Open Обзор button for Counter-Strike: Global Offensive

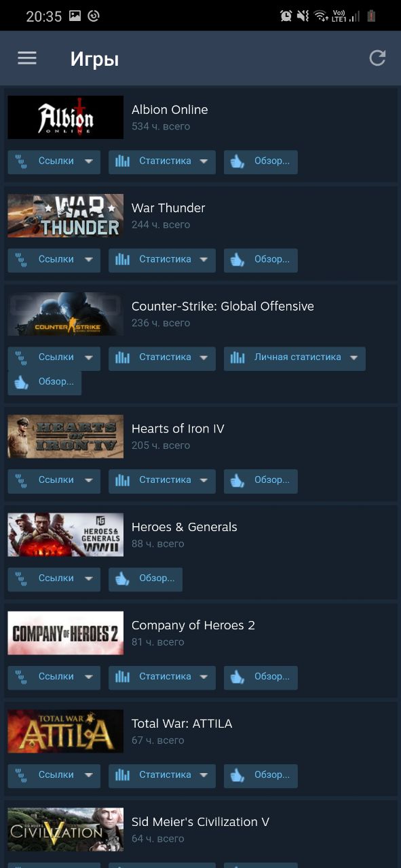(45, 382)
